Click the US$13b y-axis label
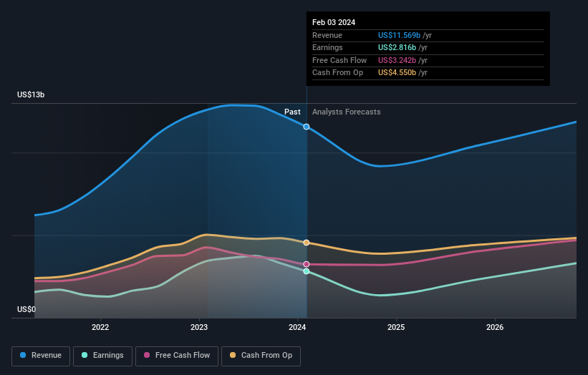The image size is (588, 375). [x=31, y=94]
